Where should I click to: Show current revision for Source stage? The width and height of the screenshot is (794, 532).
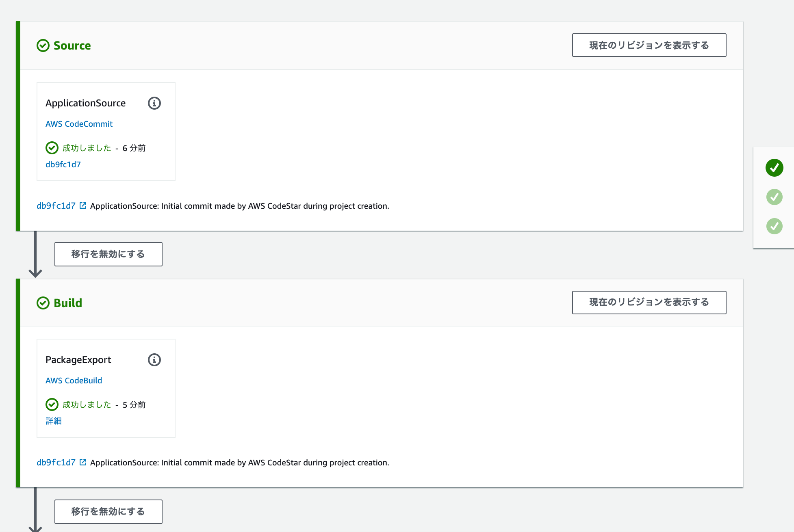pos(649,45)
